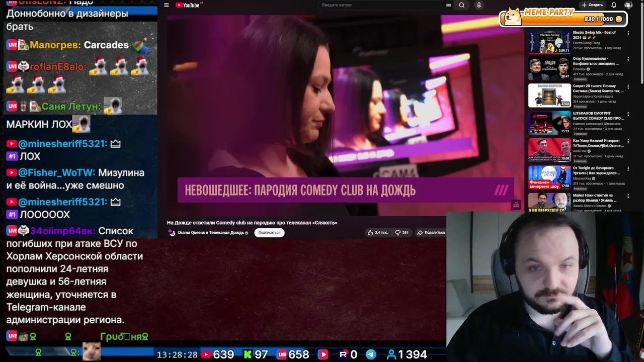Open options for Майкл Наки video
The height and width of the screenshot is (362, 644).
click(x=628, y=196)
